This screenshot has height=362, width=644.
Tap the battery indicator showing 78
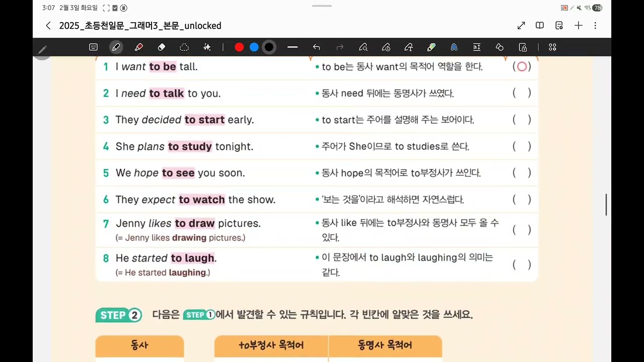[x=597, y=8]
